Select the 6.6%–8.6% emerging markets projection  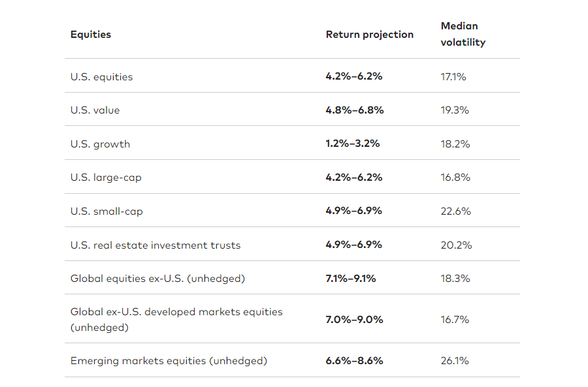pyautogui.click(x=354, y=361)
